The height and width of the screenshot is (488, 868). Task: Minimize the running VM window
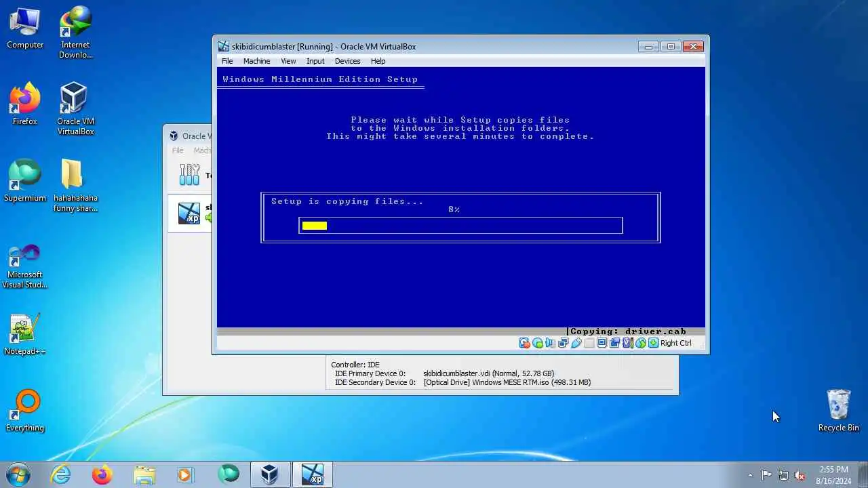(648, 47)
